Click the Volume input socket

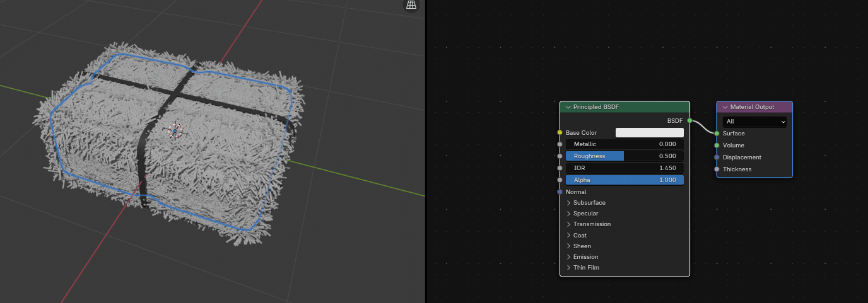[717, 146]
